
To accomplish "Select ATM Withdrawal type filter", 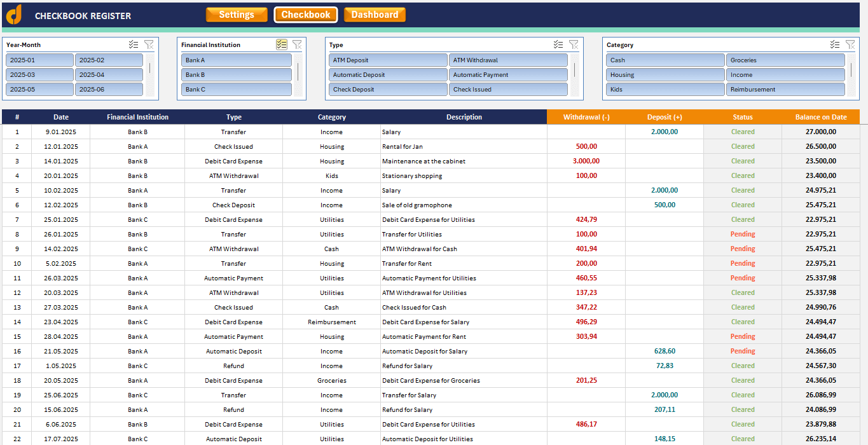I will point(508,60).
